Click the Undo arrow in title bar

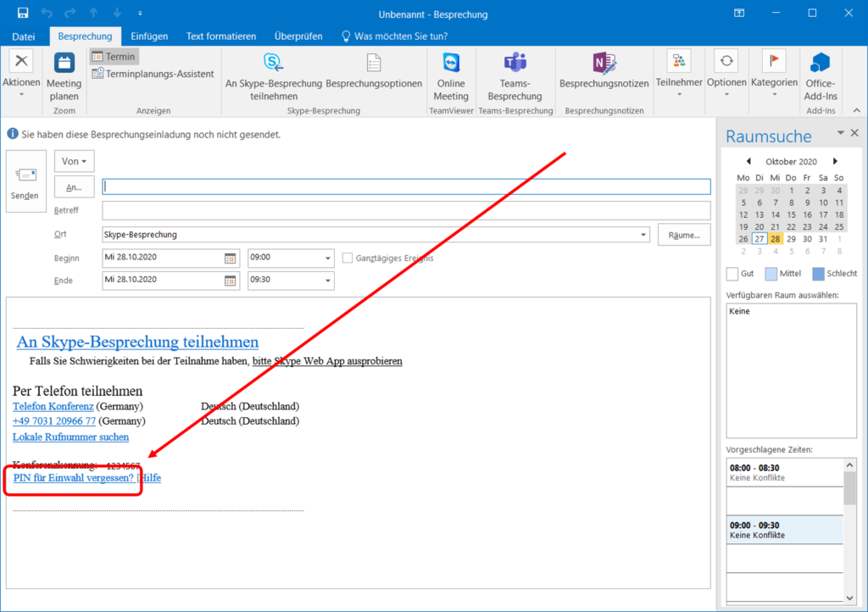point(47,14)
